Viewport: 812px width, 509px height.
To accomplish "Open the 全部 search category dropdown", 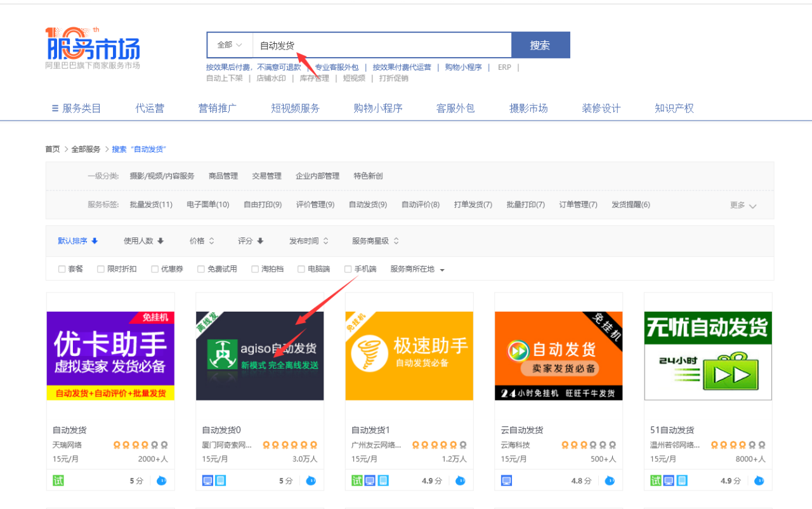I will pyautogui.click(x=230, y=45).
